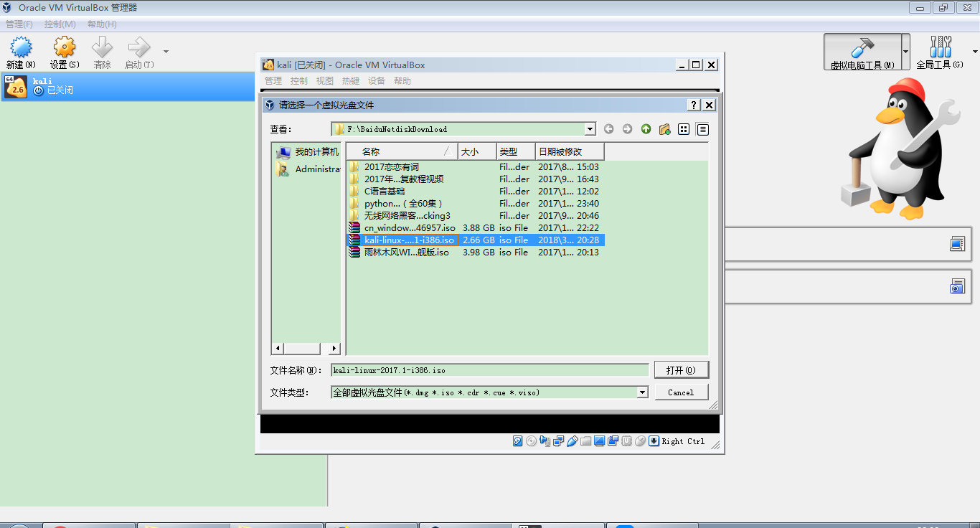The height and width of the screenshot is (528, 980).
Task: Click video capture status bar icon
Action: pyautogui.click(x=613, y=441)
